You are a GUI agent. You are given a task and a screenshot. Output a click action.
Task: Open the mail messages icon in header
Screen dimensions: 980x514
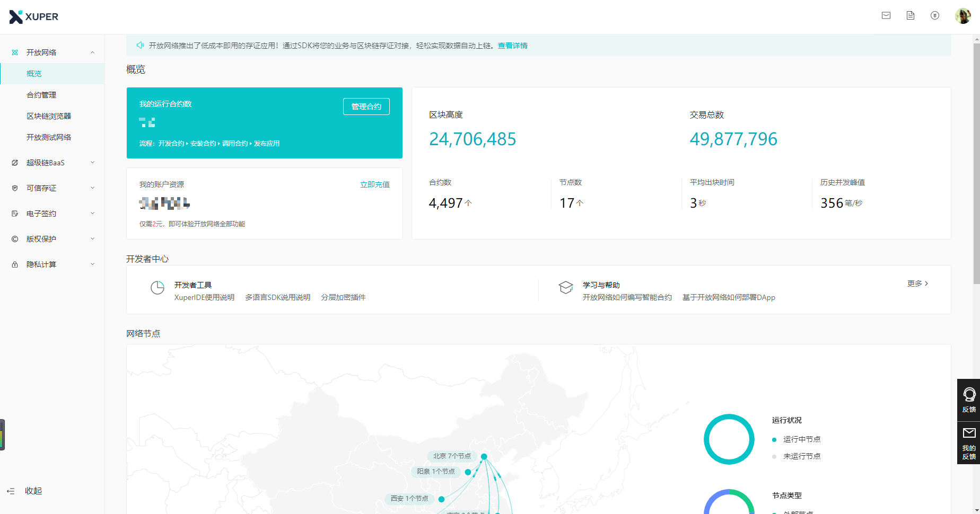886,15
